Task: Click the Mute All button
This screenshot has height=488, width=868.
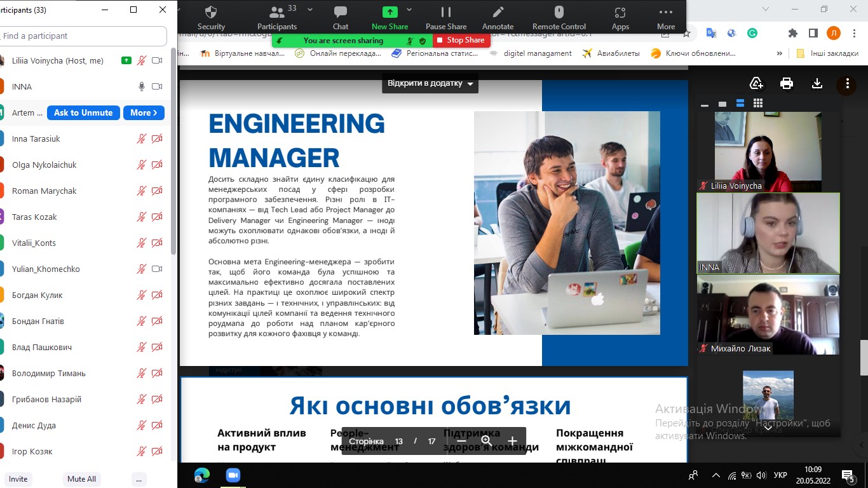Action: [x=82, y=479]
